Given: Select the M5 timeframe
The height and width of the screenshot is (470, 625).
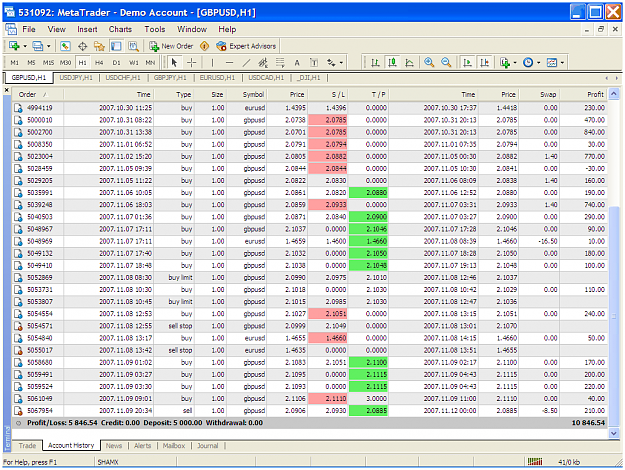Looking at the screenshot, I should [x=31, y=63].
